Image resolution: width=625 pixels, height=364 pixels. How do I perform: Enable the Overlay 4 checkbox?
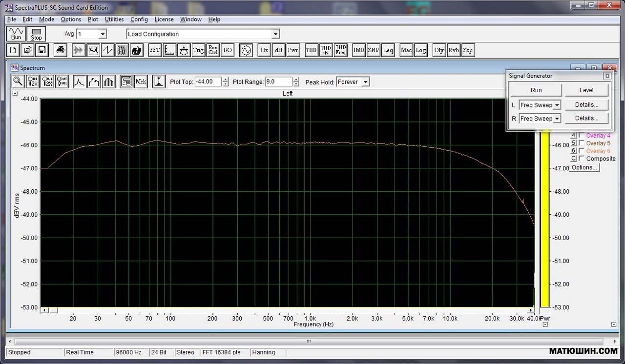(582, 136)
